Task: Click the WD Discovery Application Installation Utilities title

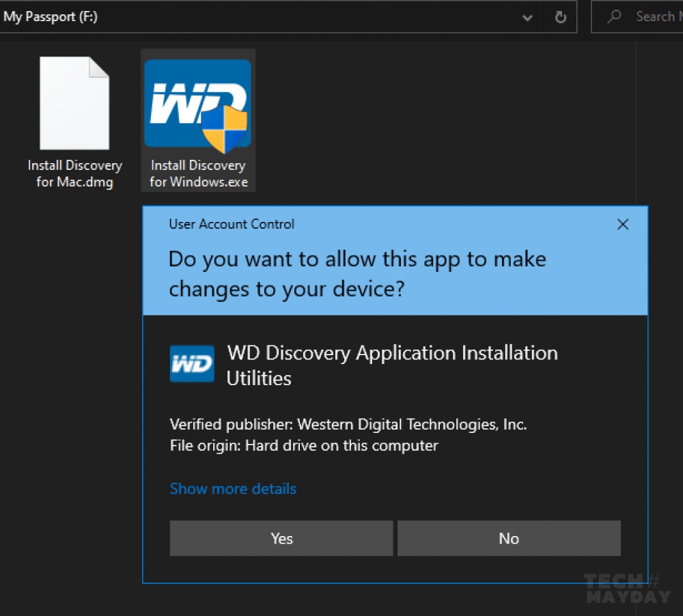Action: coord(392,365)
